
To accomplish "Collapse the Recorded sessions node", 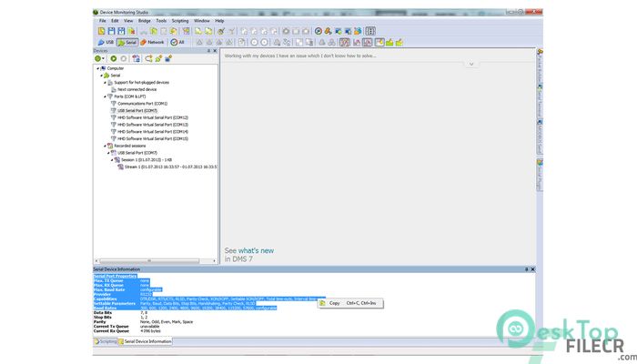I will click(x=105, y=146).
